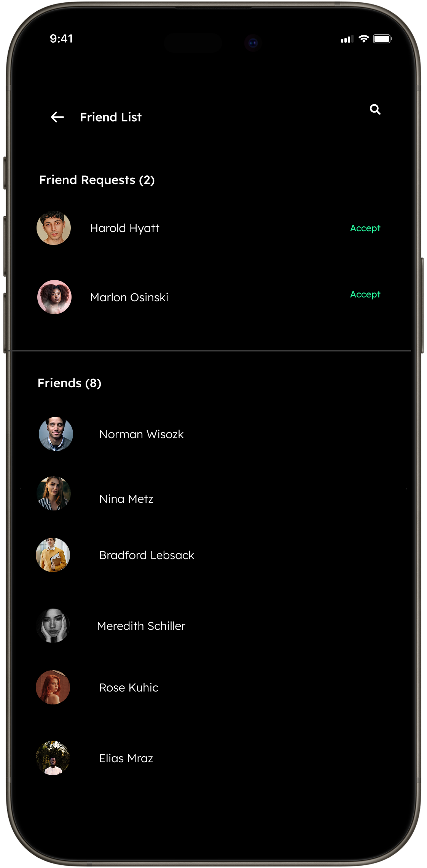This screenshot has width=427, height=868.
Task: Tap Nina Metz's profile picture
Action: 54,493
